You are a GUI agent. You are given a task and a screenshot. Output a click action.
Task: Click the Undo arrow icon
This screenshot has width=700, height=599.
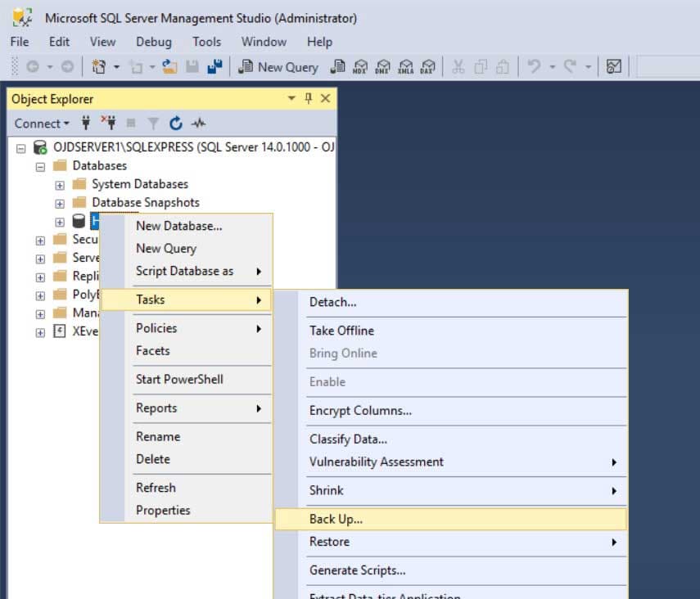(x=534, y=67)
